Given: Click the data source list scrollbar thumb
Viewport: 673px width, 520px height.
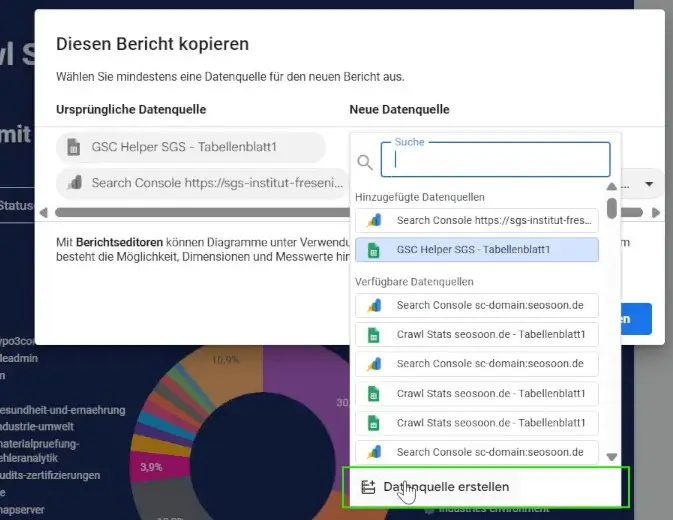Looking at the screenshot, I should [x=612, y=208].
